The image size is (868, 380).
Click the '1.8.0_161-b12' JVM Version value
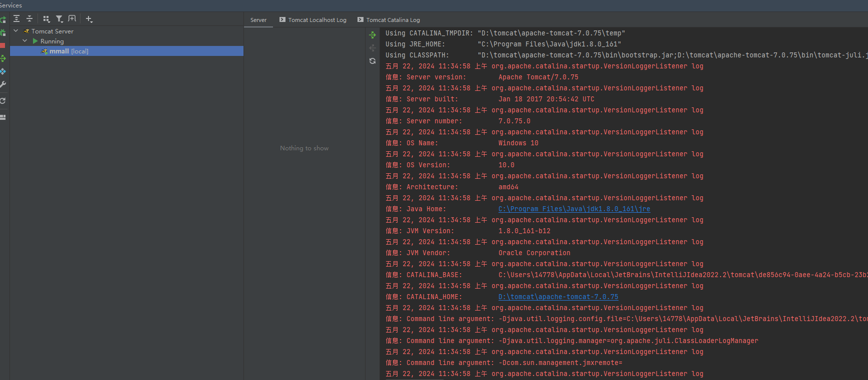[x=524, y=231]
